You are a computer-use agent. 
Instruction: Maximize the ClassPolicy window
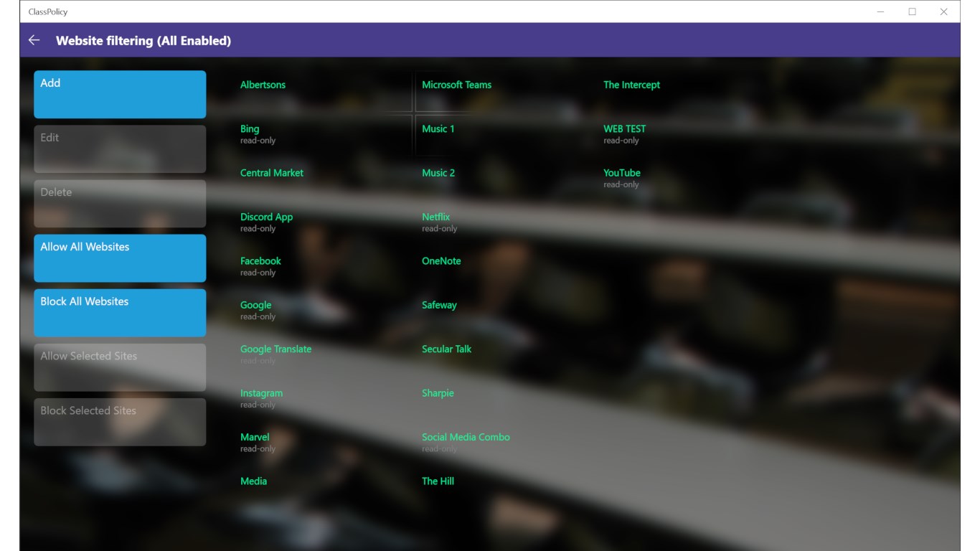tap(912, 11)
